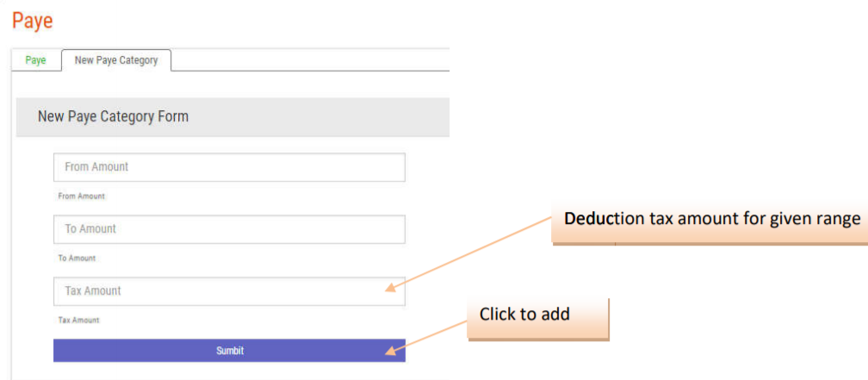Viewport: 868px width, 380px height.
Task: Click the arrowhead pointing at Tax Amount field
Action: coord(392,288)
